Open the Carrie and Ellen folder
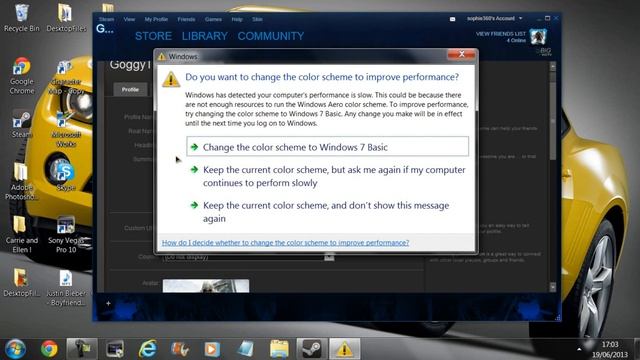The width and height of the screenshot is (640, 360). click(x=22, y=234)
